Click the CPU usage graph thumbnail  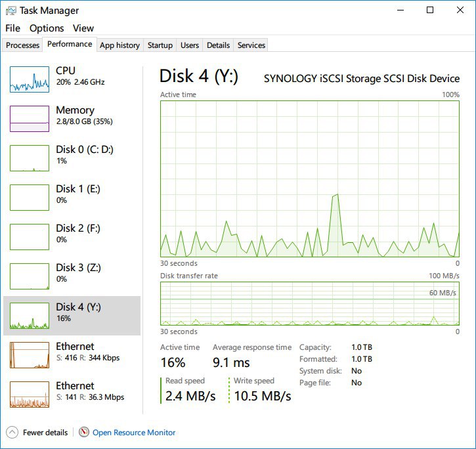click(x=30, y=79)
